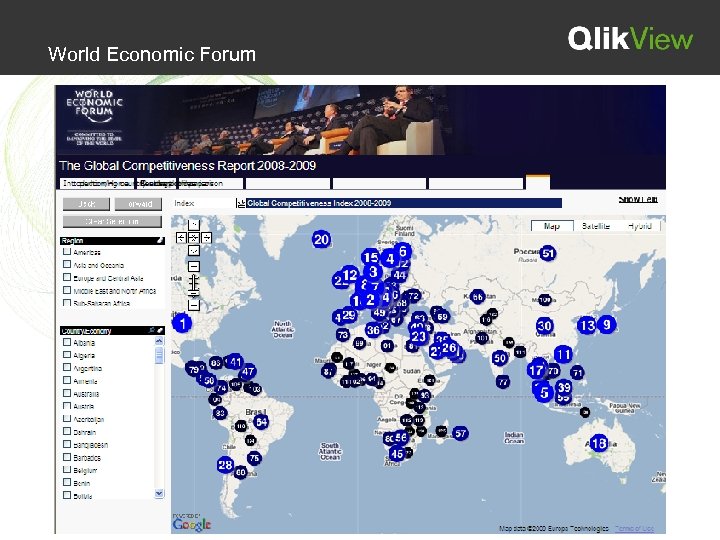720x540 pixels.
Task: Click the Show Left link
Action: tap(638, 199)
